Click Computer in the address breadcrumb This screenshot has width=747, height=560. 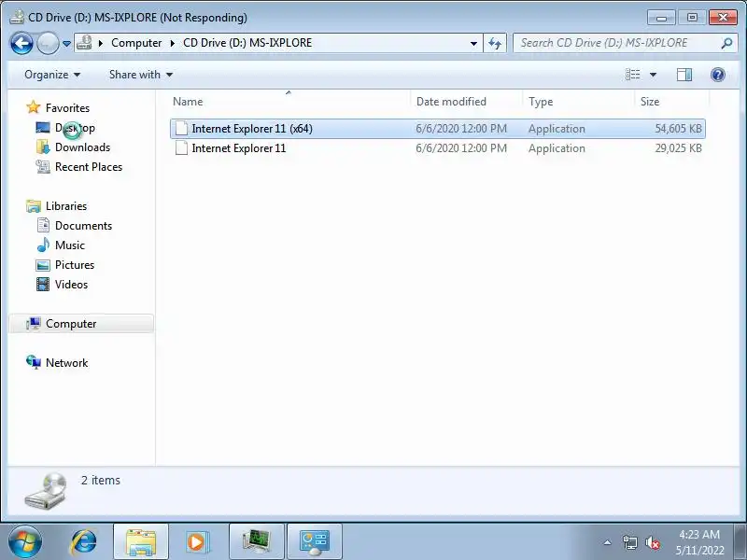tap(136, 43)
